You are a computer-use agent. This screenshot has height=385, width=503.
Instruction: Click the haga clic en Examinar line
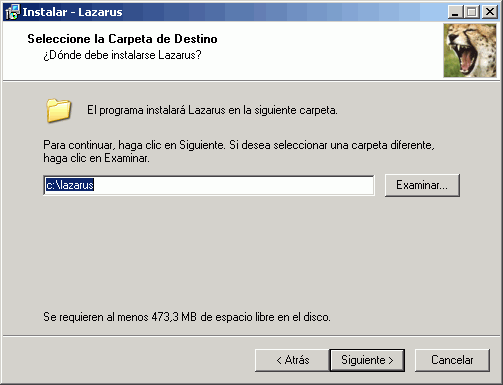click(x=97, y=158)
